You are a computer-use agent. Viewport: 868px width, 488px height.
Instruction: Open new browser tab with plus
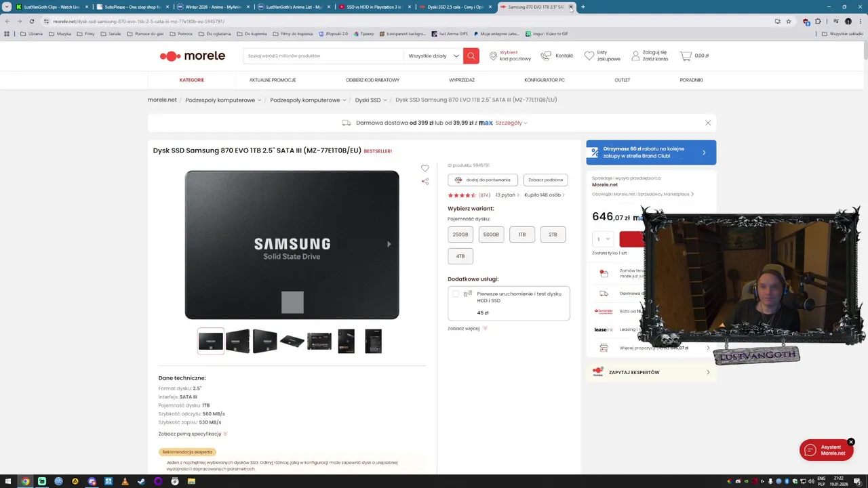[583, 7]
